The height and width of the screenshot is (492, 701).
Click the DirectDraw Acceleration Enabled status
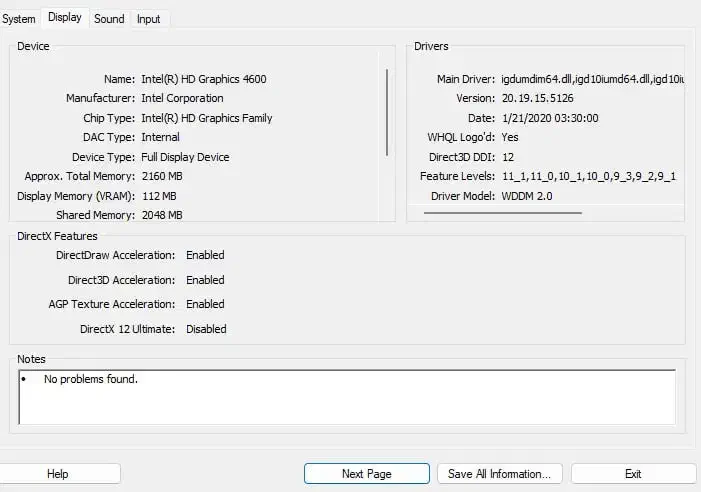click(x=205, y=255)
